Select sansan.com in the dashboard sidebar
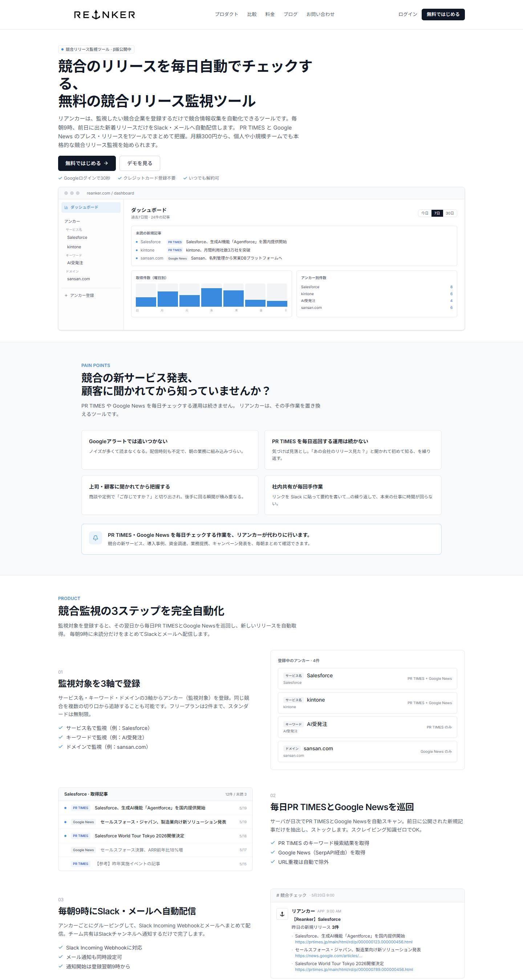Image resolution: width=523 pixels, height=980 pixels. [x=79, y=279]
